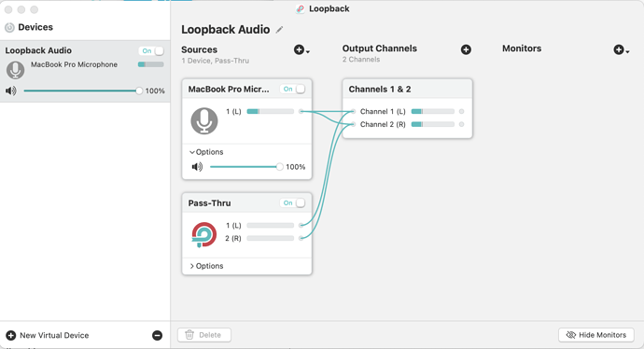Click the speaker icon in MacBook Pro Micr options
This screenshot has height=349, width=644.
[197, 167]
